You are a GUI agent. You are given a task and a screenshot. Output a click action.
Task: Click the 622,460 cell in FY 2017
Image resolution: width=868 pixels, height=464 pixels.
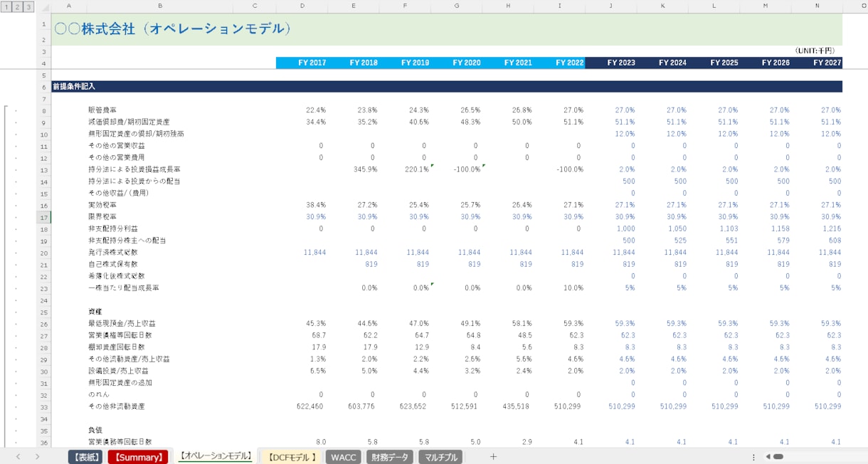(310, 406)
